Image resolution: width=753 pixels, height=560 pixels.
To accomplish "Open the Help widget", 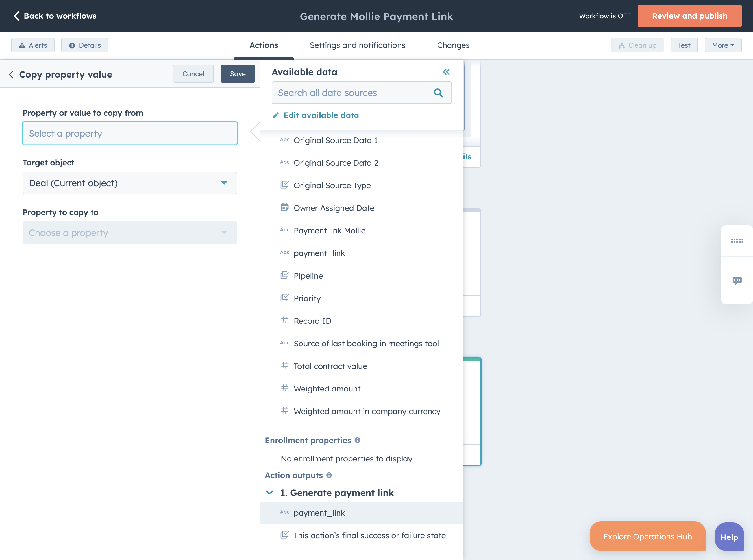I will coord(729,537).
